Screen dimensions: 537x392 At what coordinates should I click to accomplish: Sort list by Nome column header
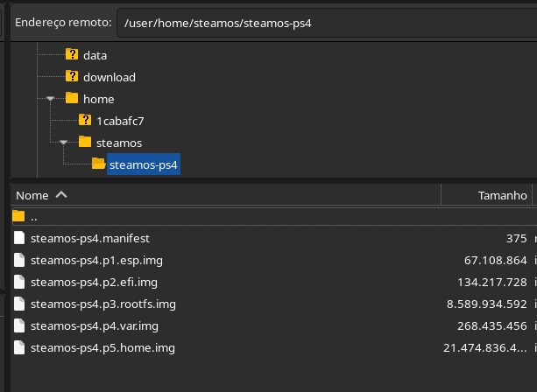(226, 195)
